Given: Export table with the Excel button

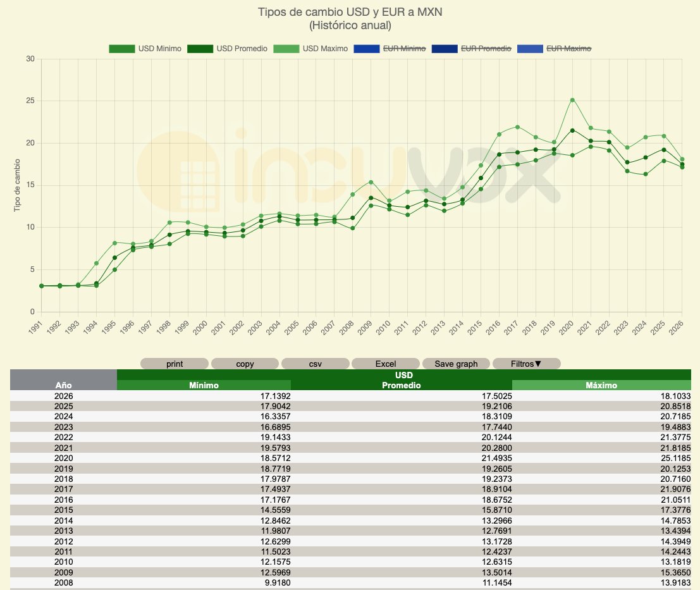Looking at the screenshot, I should pyautogui.click(x=386, y=364).
